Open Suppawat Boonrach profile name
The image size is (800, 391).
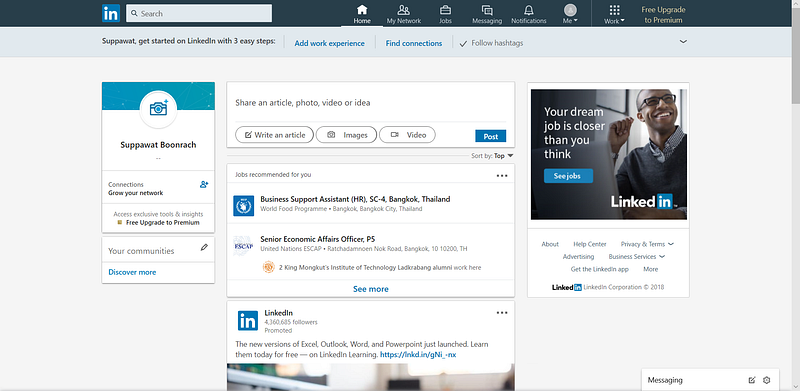pos(158,145)
